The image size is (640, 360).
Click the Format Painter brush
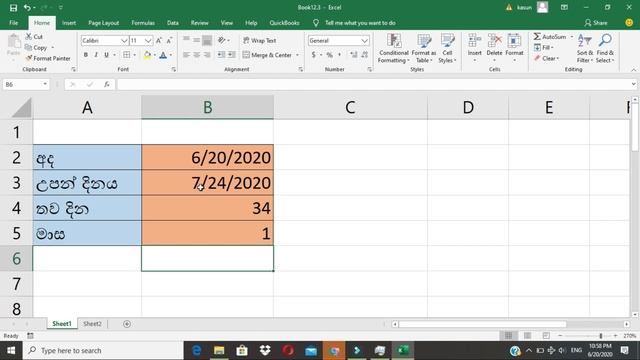[29, 58]
